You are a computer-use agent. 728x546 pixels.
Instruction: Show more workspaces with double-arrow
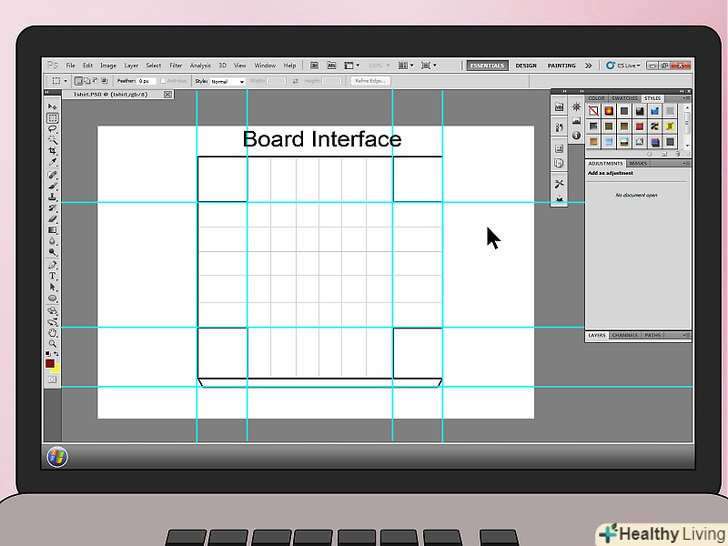588,65
